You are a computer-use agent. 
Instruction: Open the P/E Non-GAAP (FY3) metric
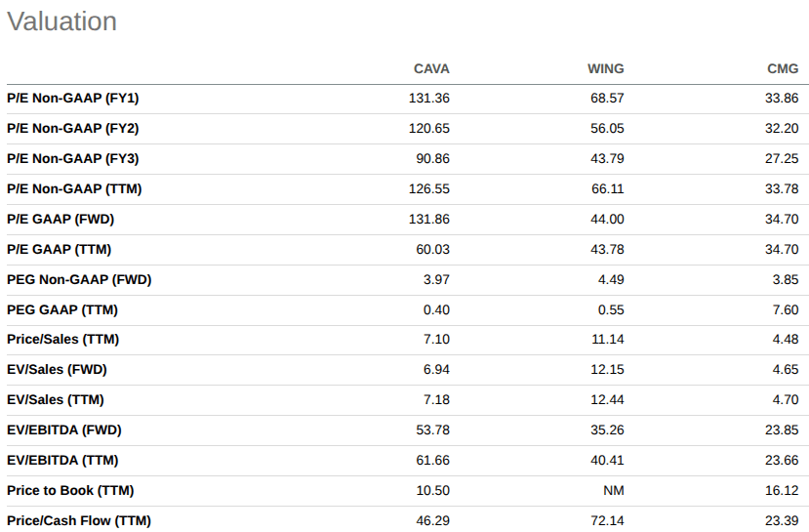[72, 159]
